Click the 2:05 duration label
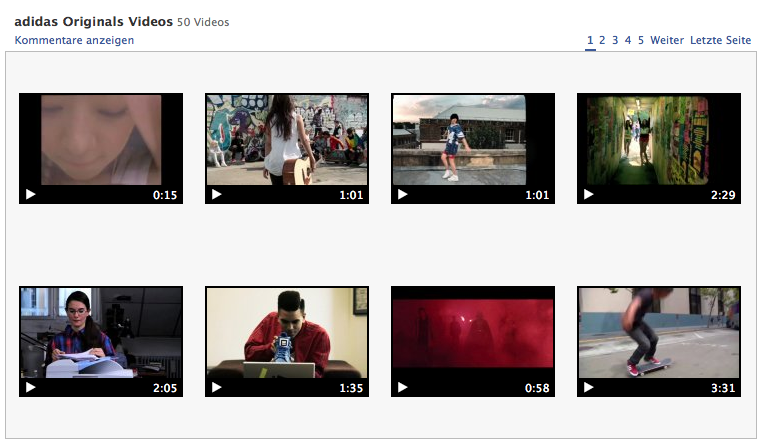759x444 pixels. point(165,388)
